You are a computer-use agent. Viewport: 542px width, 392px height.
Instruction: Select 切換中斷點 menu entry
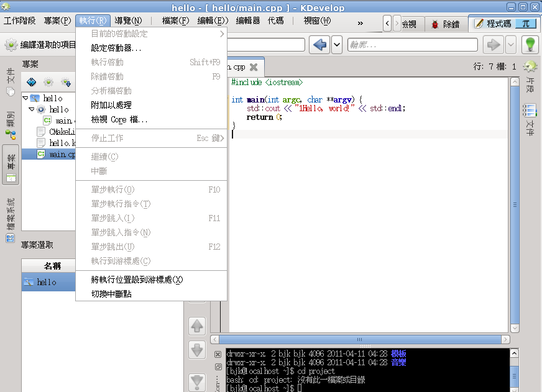tap(152, 294)
